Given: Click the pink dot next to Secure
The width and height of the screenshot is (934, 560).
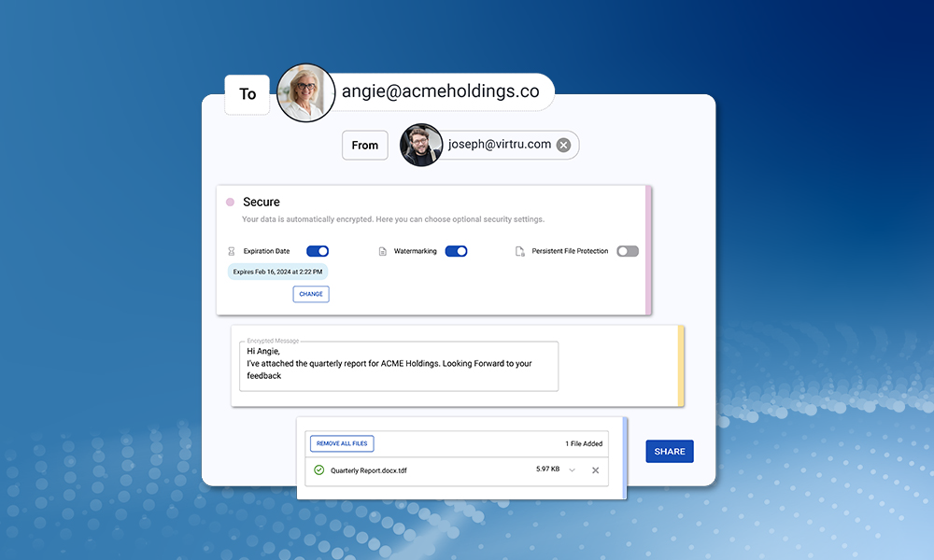Looking at the screenshot, I should pos(230,203).
